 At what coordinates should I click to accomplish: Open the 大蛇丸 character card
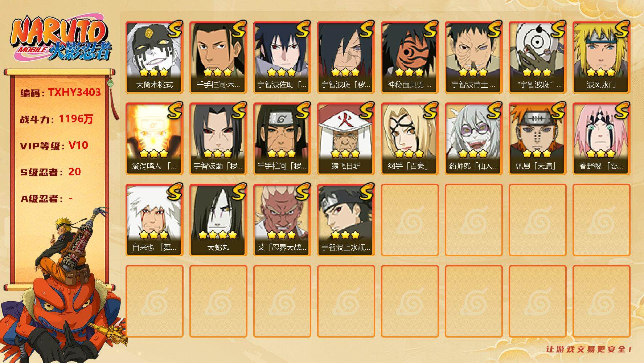click(218, 220)
